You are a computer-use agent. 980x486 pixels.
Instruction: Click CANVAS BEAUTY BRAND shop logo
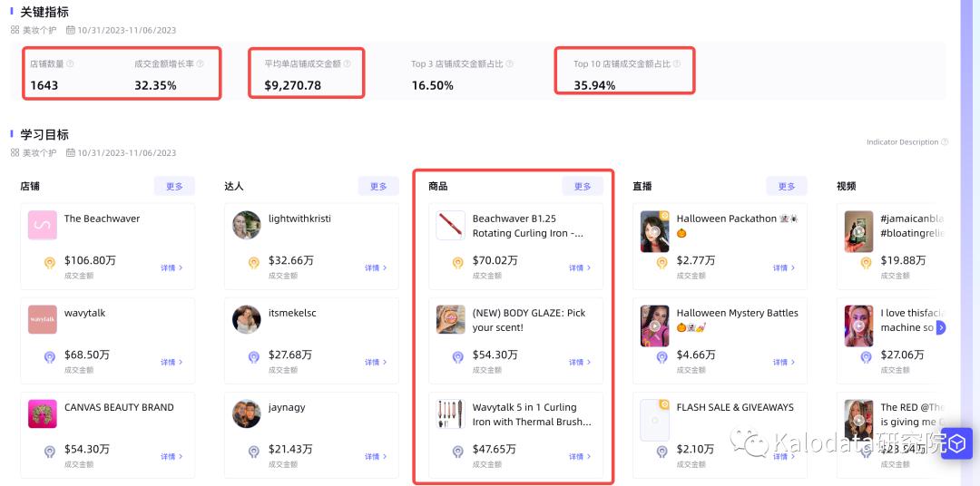pyautogui.click(x=43, y=413)
